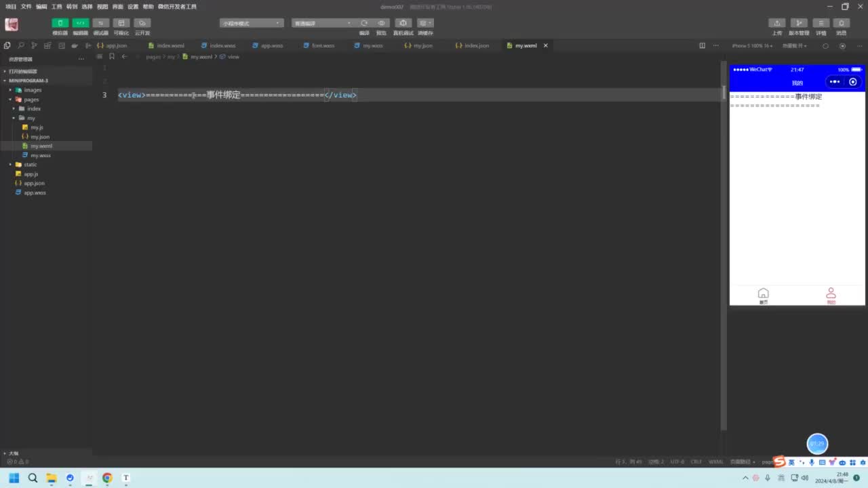
Task: Switch to the index.json tab
Action: click(x=476, y=45)
